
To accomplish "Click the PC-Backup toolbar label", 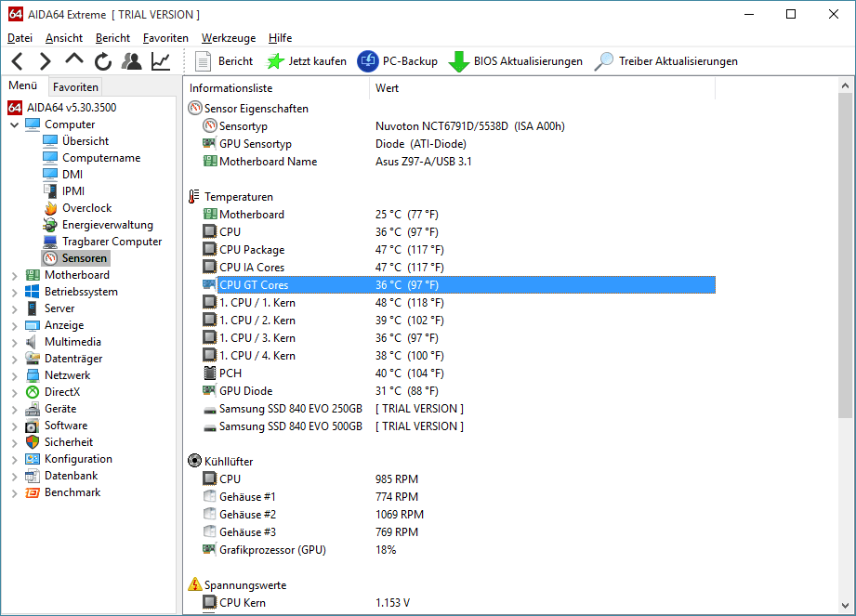I will click(410, 61).
